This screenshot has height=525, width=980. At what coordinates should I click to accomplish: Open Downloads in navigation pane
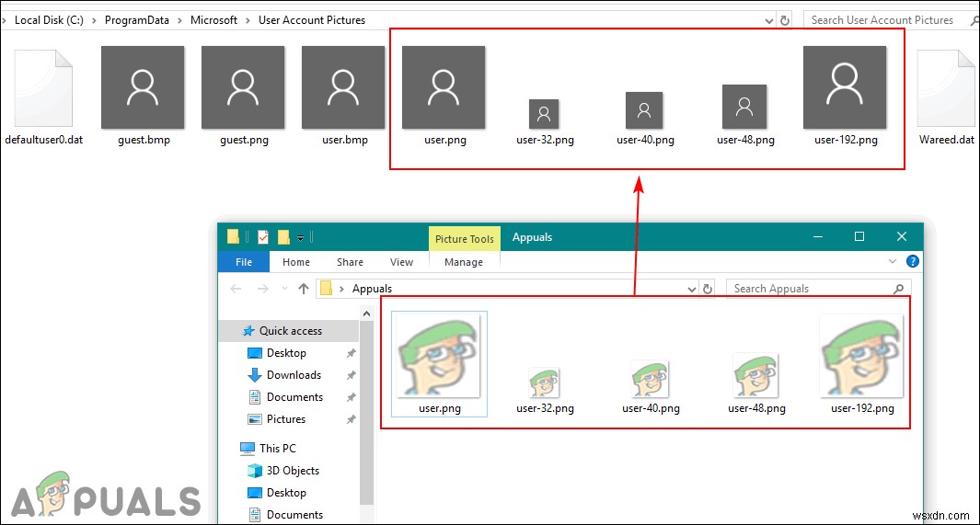point(294,374)
